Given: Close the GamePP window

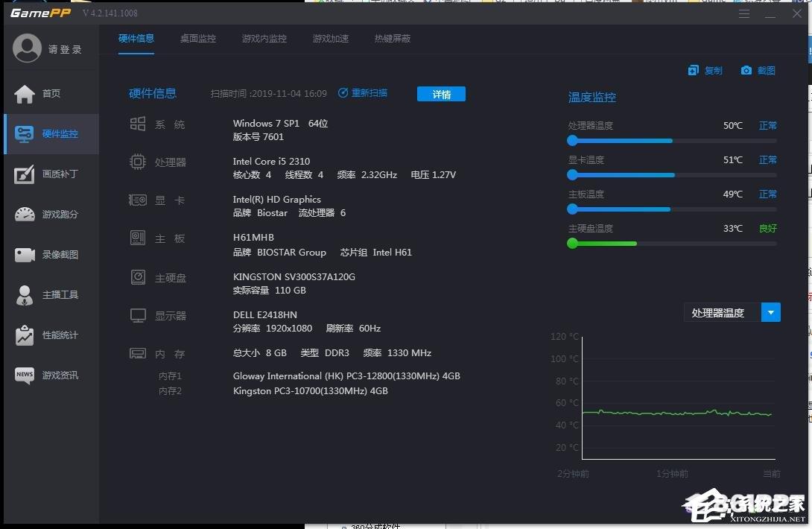Looking at the screenshot, I should [x=797, y=13].
